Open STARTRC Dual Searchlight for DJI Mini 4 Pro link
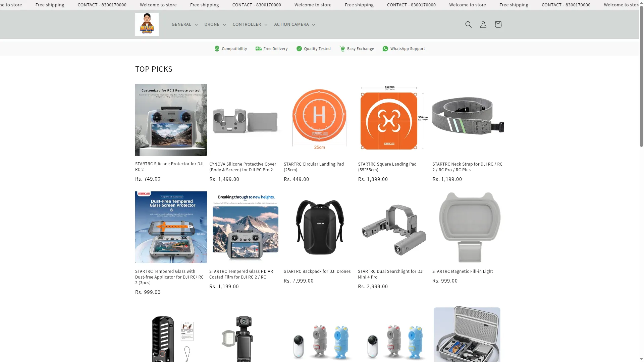Image resolution: width=644 pixels, height=362 pixels. [391, 274]
